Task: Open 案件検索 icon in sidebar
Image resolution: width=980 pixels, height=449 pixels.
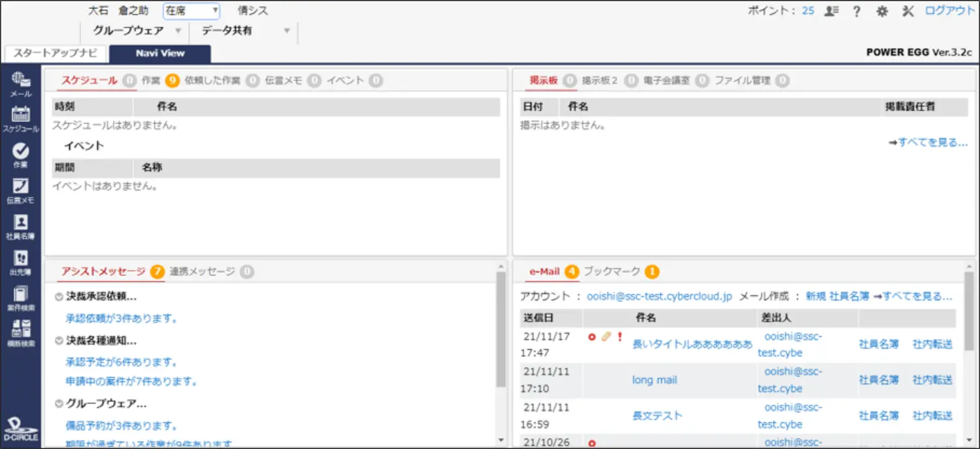Action: tap(21, 294)
